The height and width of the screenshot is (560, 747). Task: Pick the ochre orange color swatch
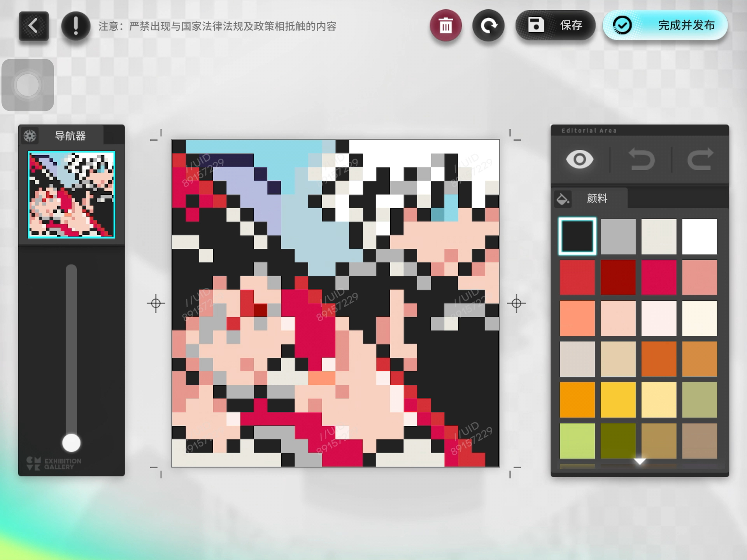[700, 359]
